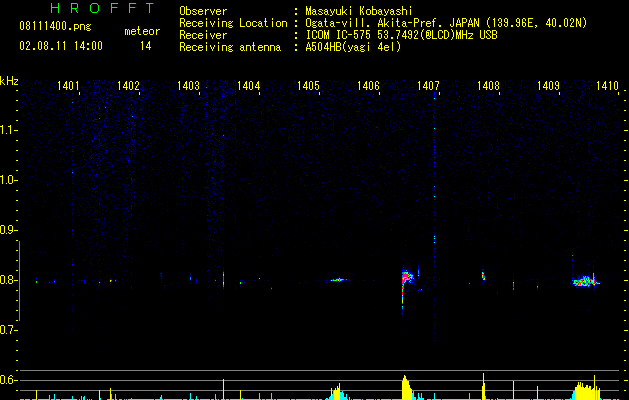Click the ICOM IC-575 receiver text
629x400 pixels.
(401, 35)
